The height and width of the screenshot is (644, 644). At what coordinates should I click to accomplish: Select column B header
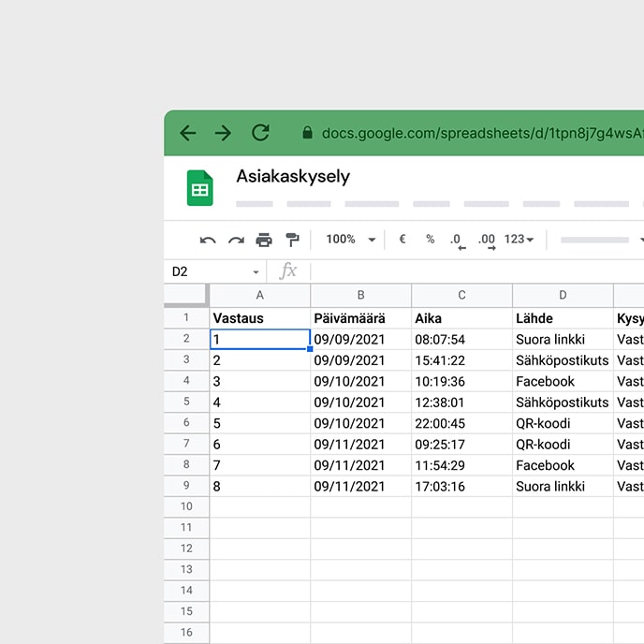(x=360, y=295)
